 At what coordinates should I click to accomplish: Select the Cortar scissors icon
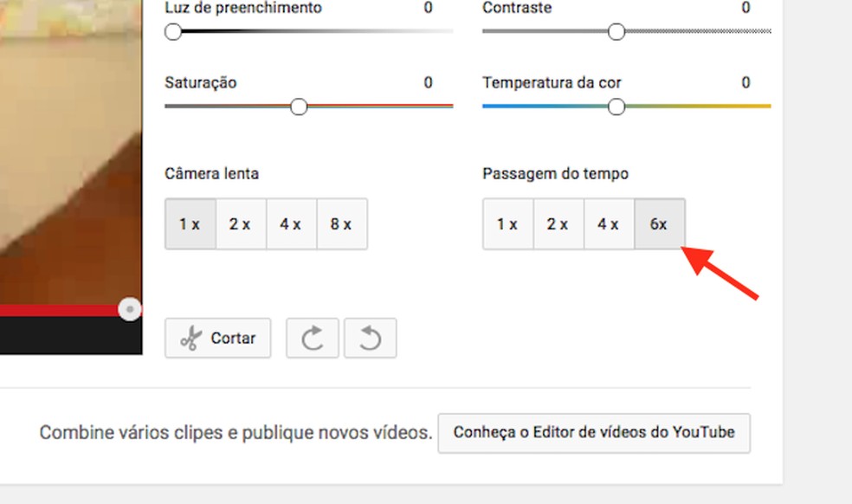click(193, 339)
